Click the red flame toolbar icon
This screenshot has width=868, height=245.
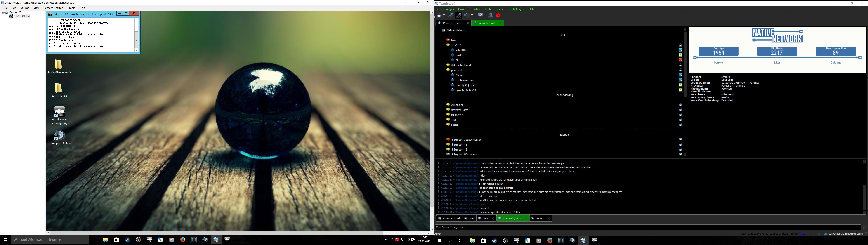click(x=498, y=15)
